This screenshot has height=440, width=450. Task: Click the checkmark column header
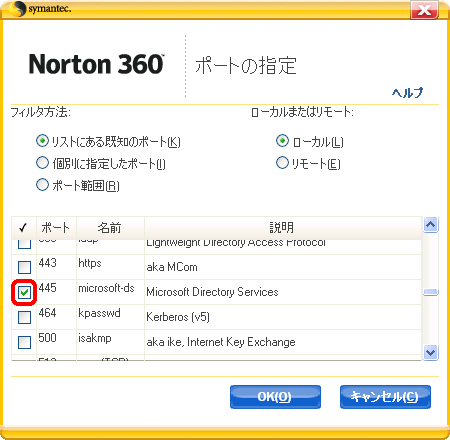24,228
